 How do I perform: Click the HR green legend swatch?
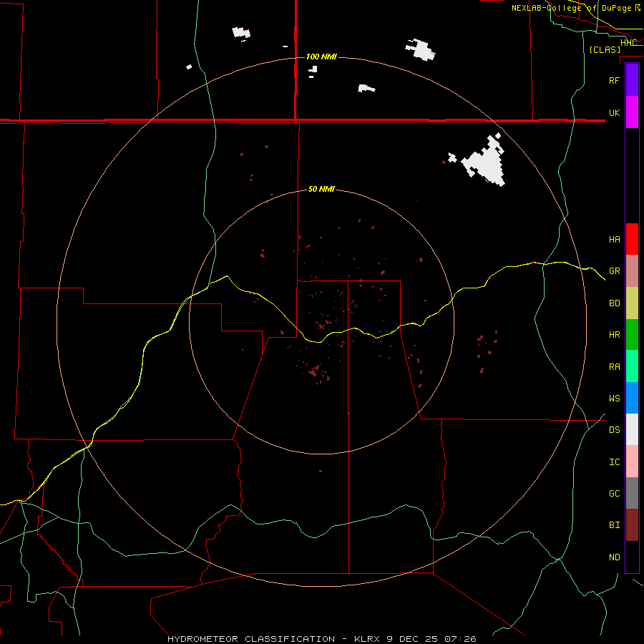tap(632, 335)
